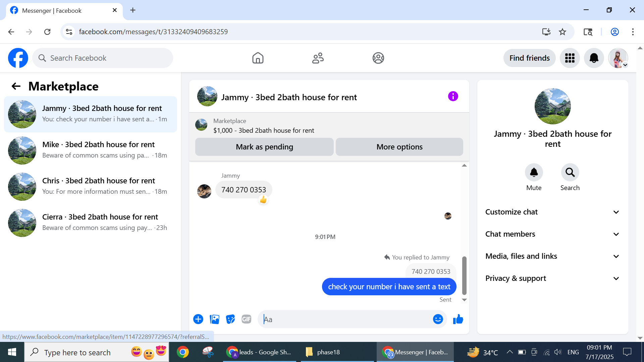
Task: Open the Facebook logo home link
Action: coord(18,58)
